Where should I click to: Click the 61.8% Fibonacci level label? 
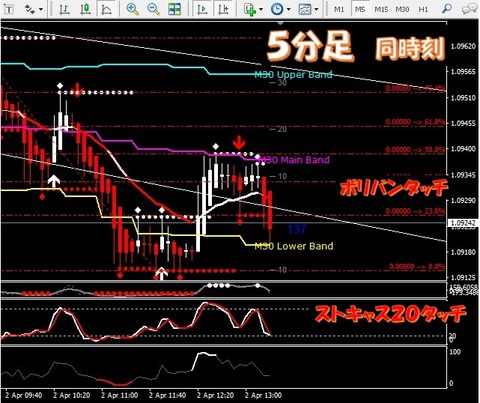pyautogui.click(x=415, y=122)
